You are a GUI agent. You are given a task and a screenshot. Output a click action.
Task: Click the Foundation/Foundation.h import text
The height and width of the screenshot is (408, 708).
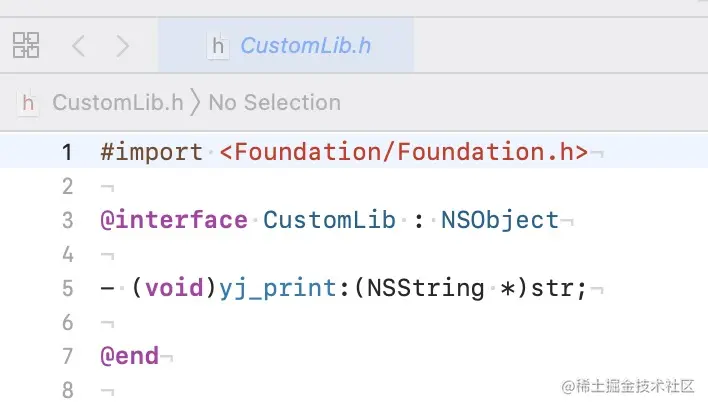[403, 152]
